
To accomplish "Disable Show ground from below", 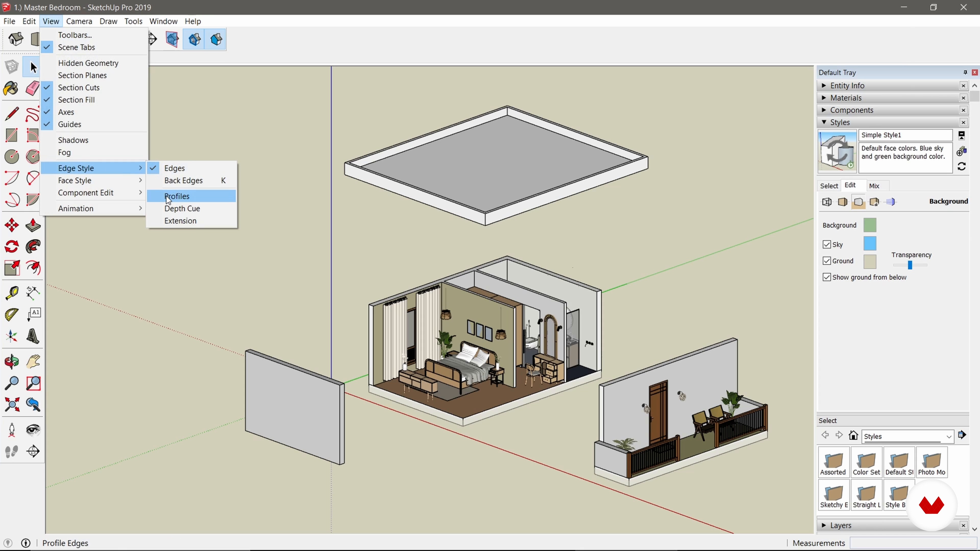I will 826,277.
